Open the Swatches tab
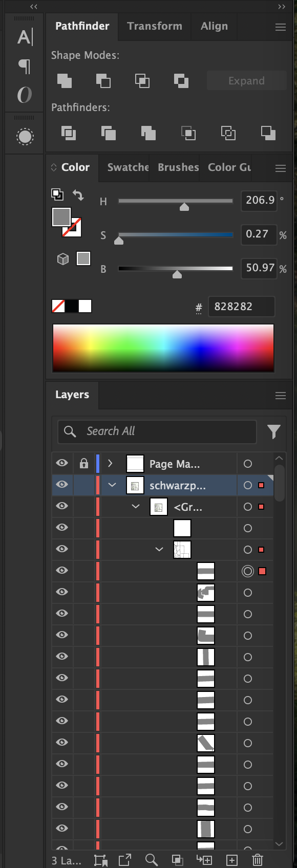 point(128,167)
